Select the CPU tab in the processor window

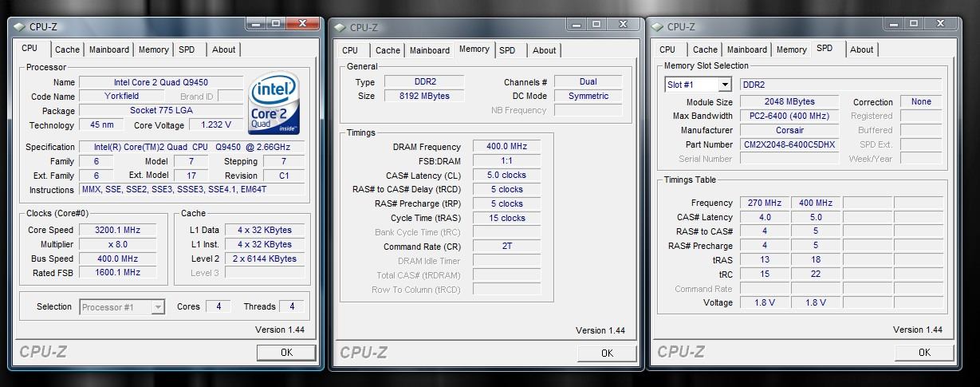[30, 48]
